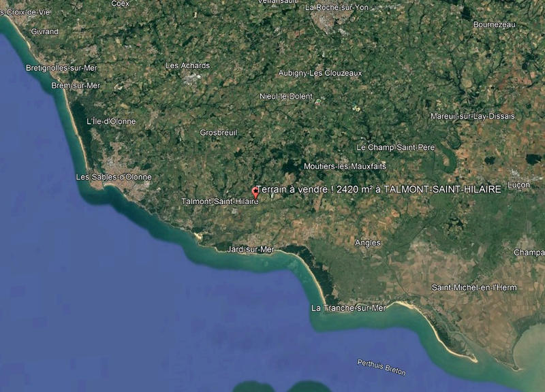Click the Les Sables-d'Olonne label
Viewport: 545px width, 392px height.
(x=114, y=177)
